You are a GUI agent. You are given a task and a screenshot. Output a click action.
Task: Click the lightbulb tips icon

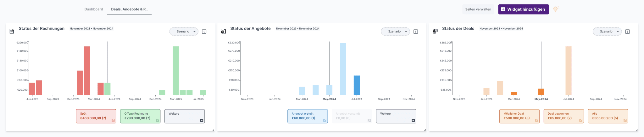point(556,9)
